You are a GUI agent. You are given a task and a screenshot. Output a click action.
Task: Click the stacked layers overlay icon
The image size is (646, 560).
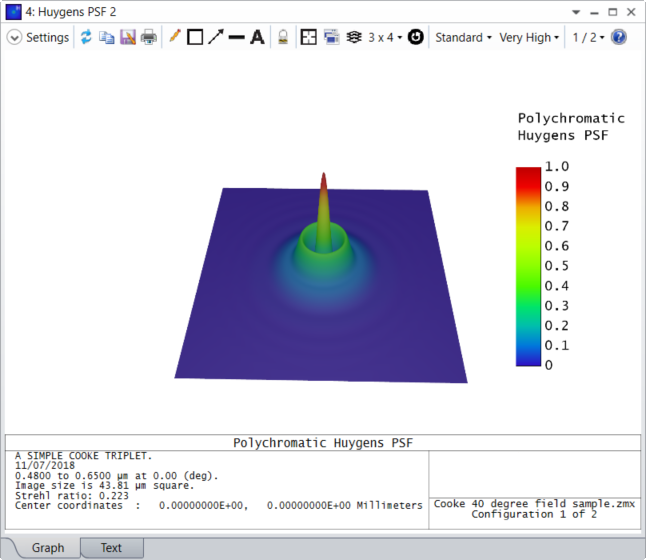click(x=354, y=37)
